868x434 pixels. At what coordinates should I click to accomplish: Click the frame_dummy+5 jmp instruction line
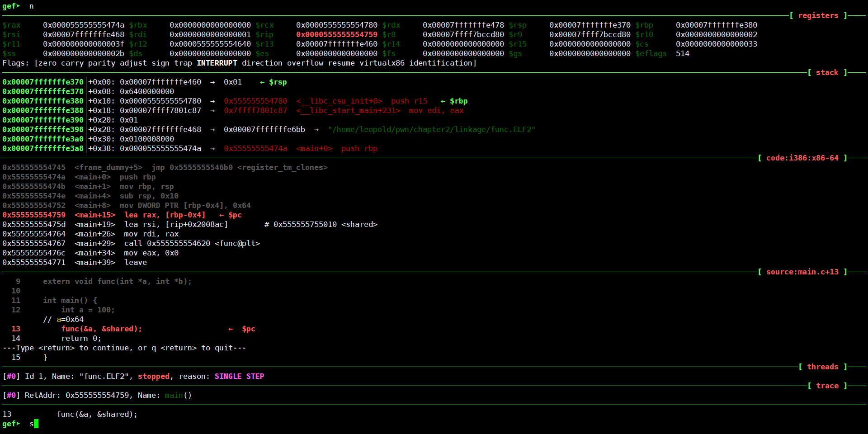(165, 167)
